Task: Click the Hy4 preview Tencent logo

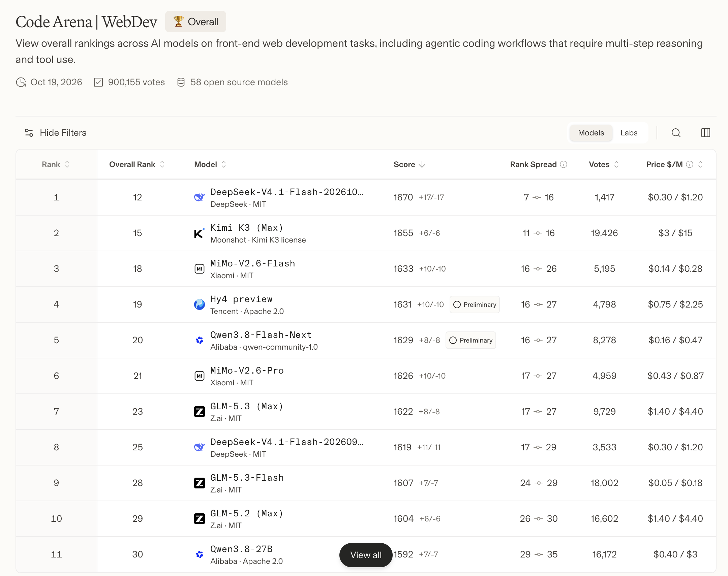Action: click(x=199, y=305)
